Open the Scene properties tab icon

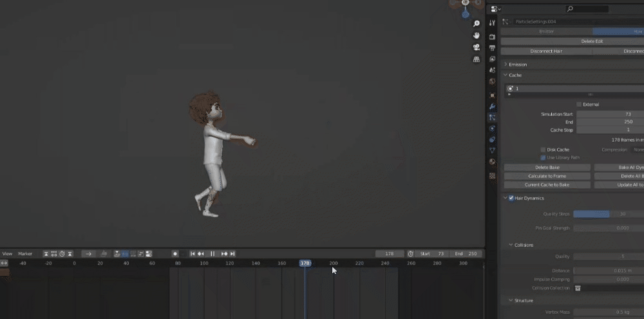(x=492, y=70)
